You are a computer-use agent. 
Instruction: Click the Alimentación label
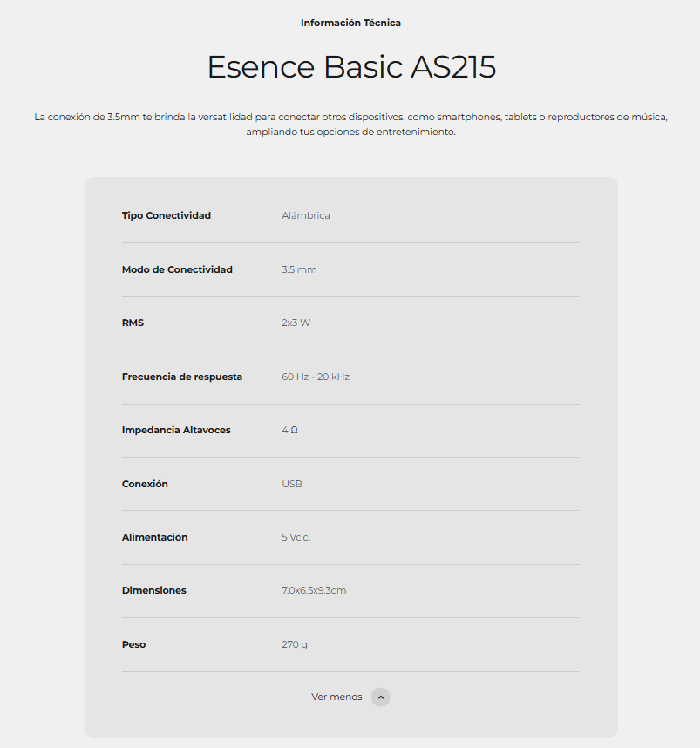[154, 537]
